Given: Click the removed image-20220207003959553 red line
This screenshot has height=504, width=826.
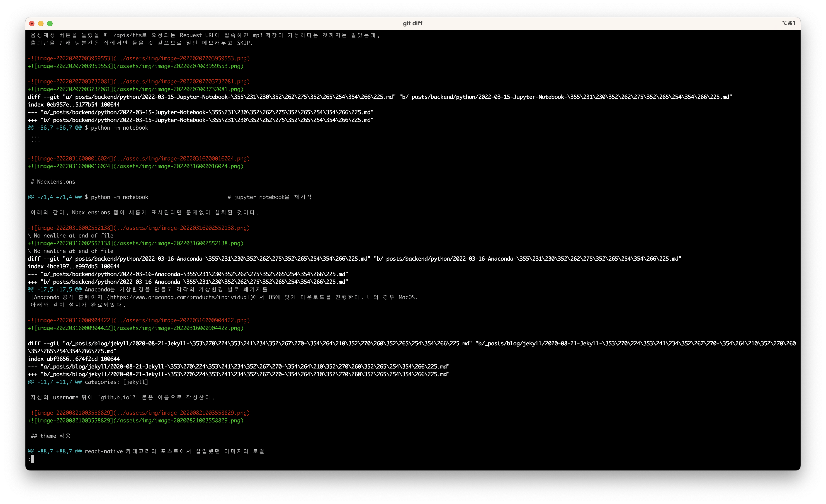Looking at the screenshot, I should click(138, 58).
